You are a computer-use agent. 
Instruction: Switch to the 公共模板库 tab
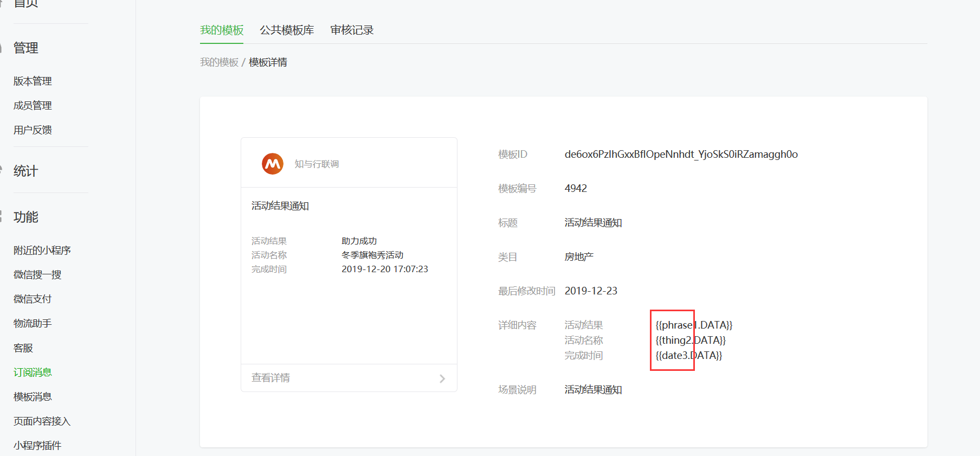pos(287,30)
